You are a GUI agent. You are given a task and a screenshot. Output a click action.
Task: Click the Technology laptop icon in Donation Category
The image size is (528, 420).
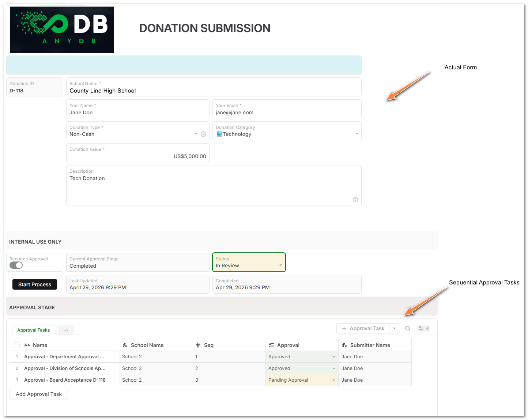219,134
